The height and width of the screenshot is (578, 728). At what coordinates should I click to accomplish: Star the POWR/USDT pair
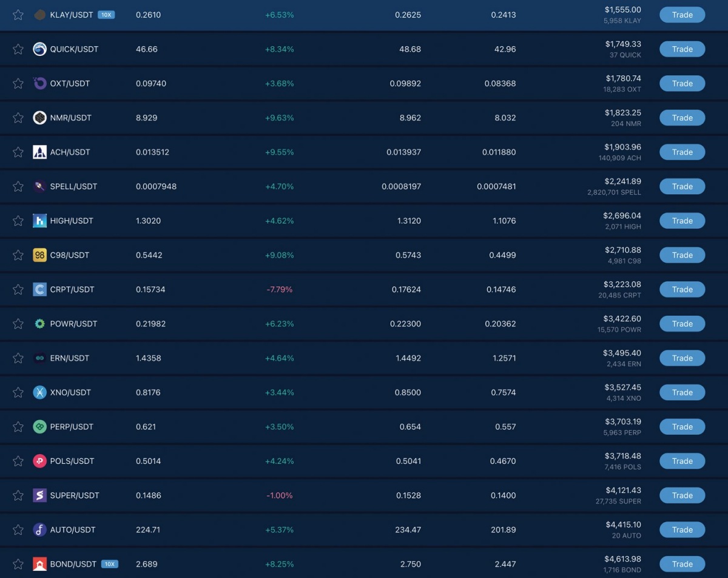(18, 324)
